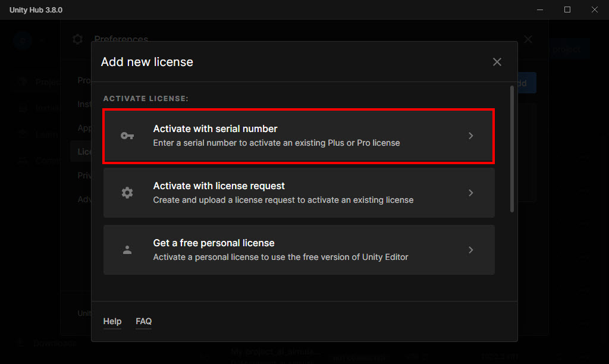Screen dimensions: 609x364
Task: Click the license dialog vertical scrollbar
Action: [512, 149]
